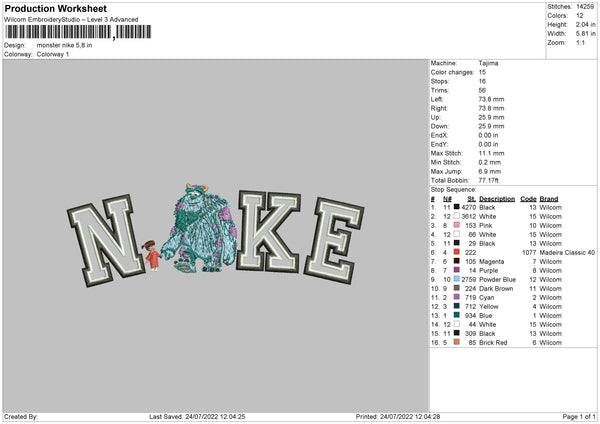Click the Max Stitch value '11.1 mm'
The height and width of the screenshot is (424, 600).
(491, 153)
